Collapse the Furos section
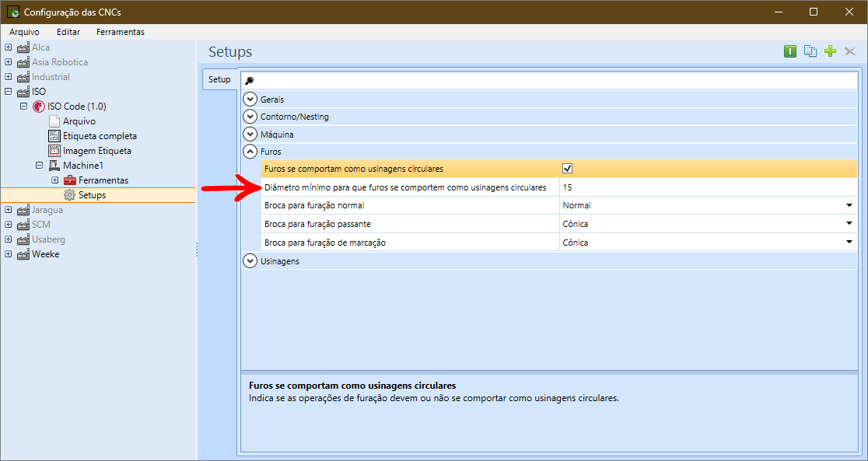Viewport: 868px width, 461px height. (250, 152)
